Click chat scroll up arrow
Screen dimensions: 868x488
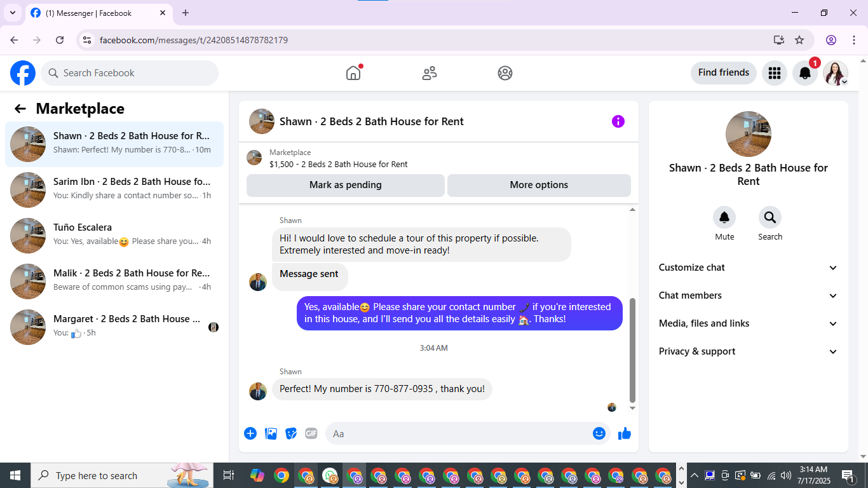(632, 210)
